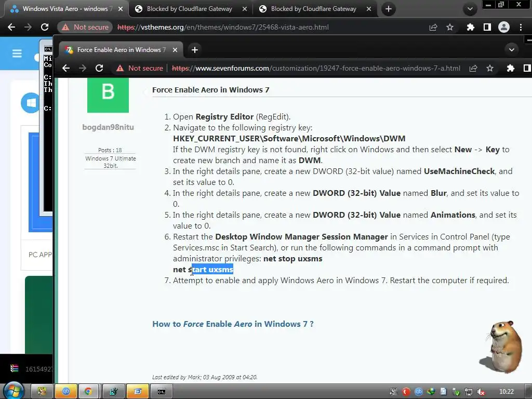
Task: Click the qBittorrent tray icon
Action: click(419, 392)
